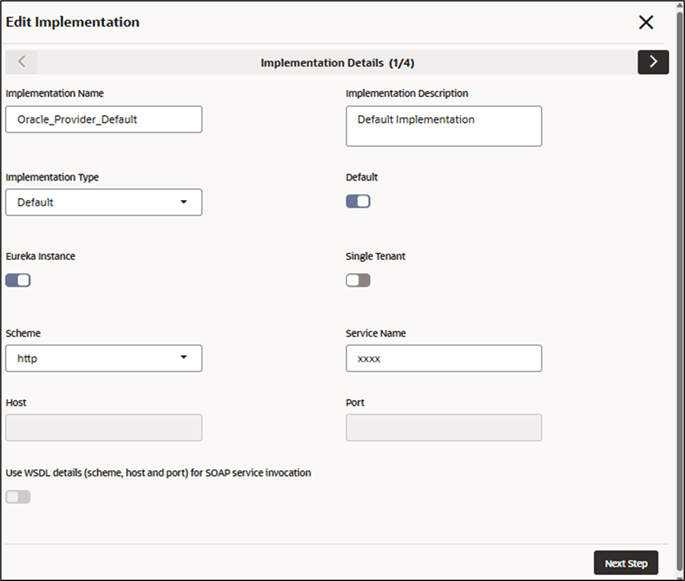Click into Implementation Description text box
Image resolution: width=685 pixels, height=581 pixels.
tap(444, 126)
